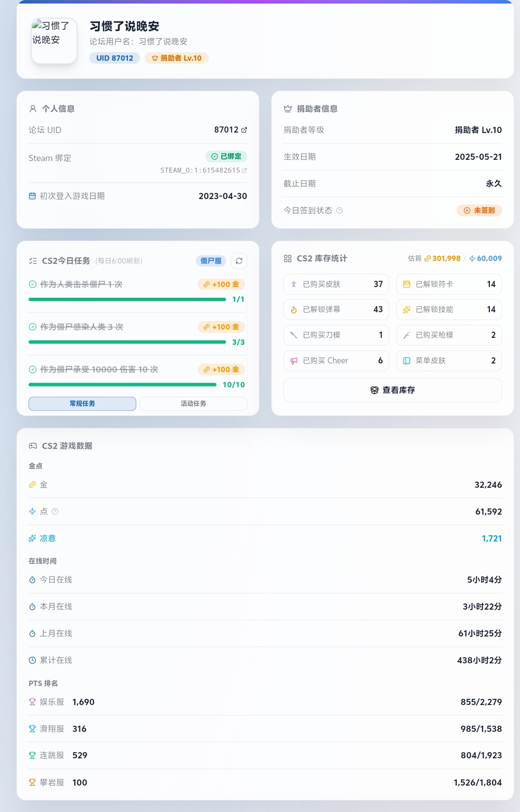Click the refresh icon next to 僵尸服
Viewport: 520px width, 812px height.
tap(239, 261)
